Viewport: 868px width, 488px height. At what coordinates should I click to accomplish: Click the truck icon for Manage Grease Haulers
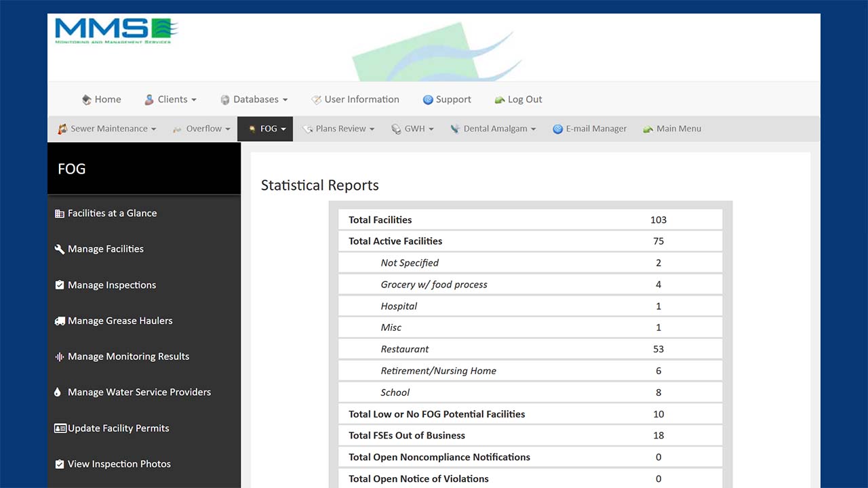[60, 321]
